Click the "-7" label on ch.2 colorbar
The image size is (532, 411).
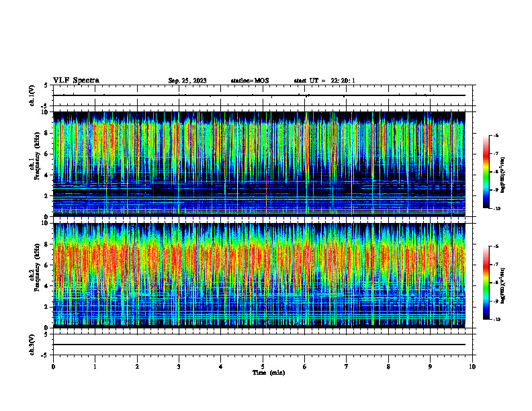[496, 265]
